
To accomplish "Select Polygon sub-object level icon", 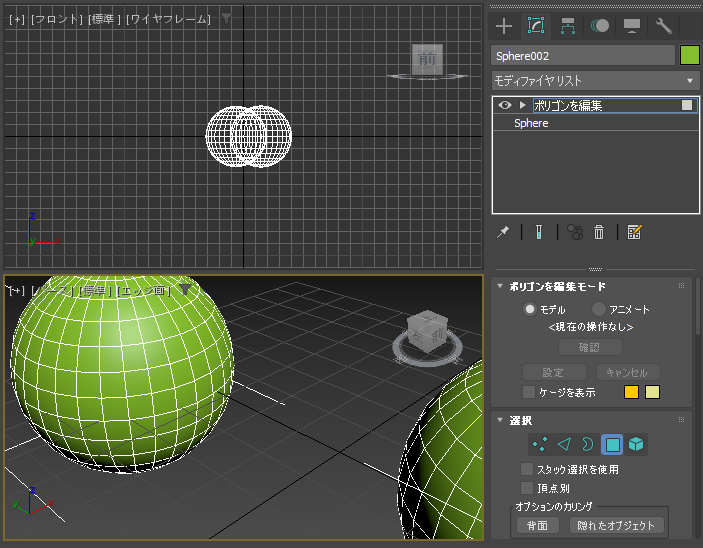I will tap(612, 444).
